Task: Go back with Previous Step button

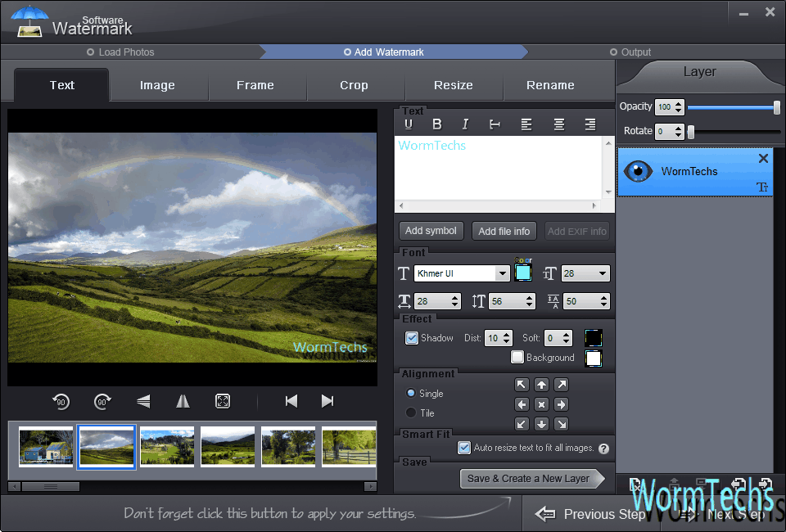Action: pos(590,514)
